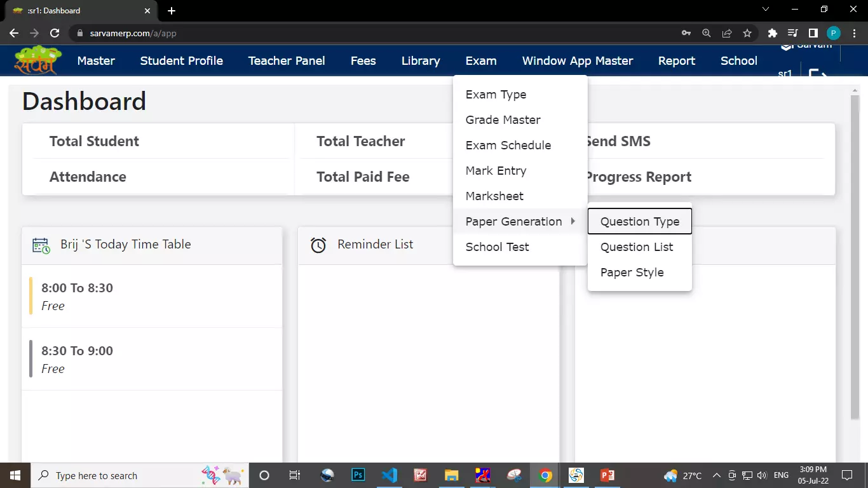Click the browser share page icon
Viewport: 868px width, 488px height.
pos(727,33)
